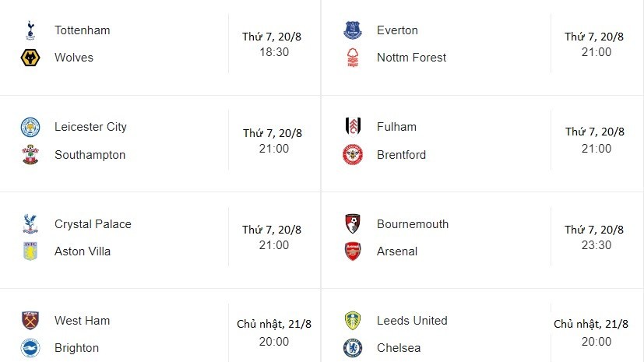Click the Arsenal club crest
The width and height of the screenshot is (644, 362).
click(353, 251)
